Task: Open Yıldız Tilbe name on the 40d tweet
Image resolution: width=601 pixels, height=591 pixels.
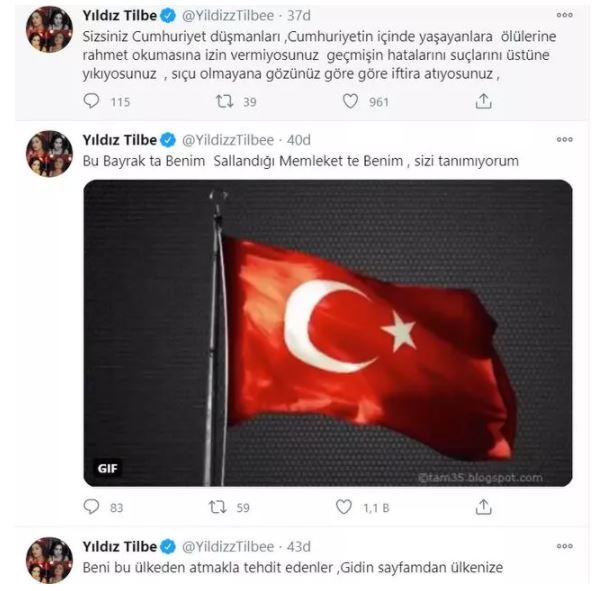Action: (x=120, y=140)
